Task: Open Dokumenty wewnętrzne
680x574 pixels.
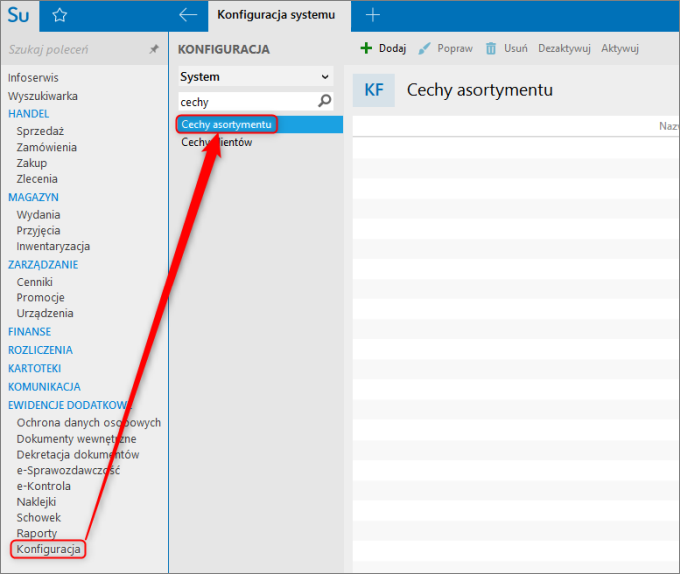Action: point(76,439)
